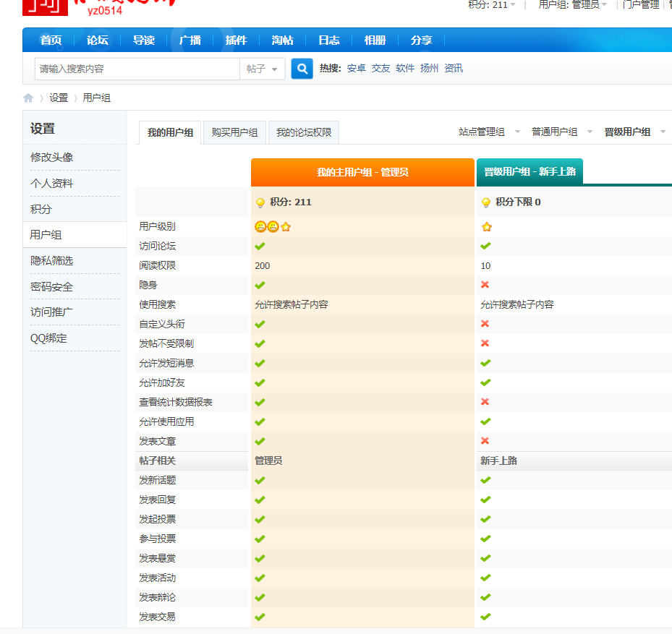The width and height of the screenshot is (672, 634).
Task: Open QQ绑定 in settings sidebar
Action: pos(49,338)
